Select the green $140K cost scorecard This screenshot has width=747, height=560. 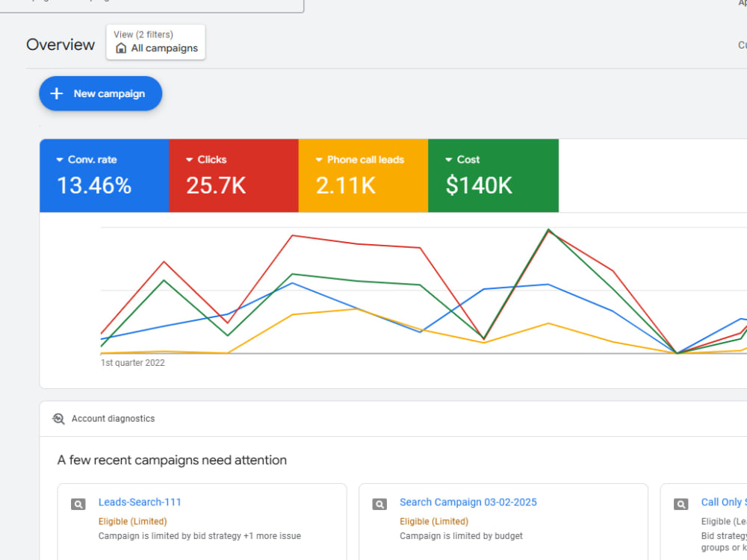pos(494,175)
